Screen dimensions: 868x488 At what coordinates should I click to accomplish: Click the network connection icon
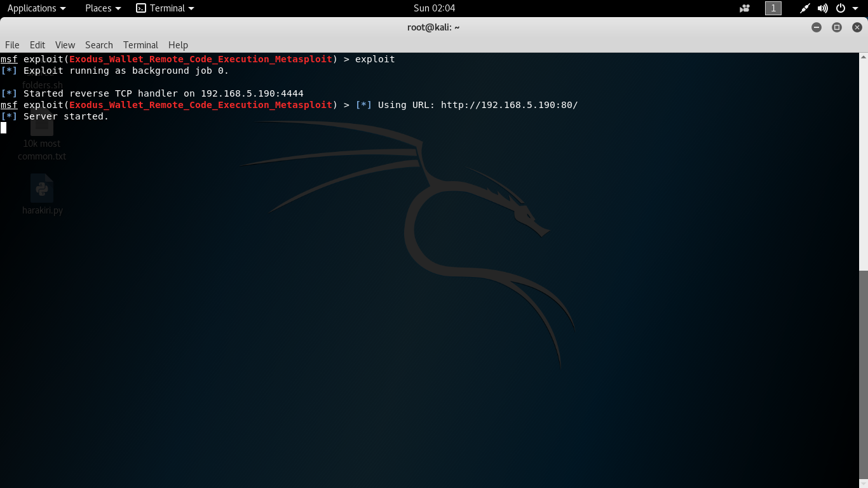pyautogui.click(x=805, y=8)
